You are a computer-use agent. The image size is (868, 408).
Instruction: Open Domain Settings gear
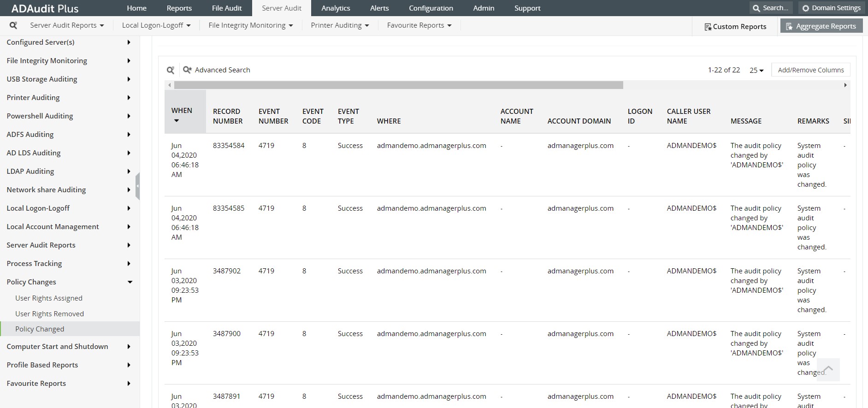pos(831,8)
